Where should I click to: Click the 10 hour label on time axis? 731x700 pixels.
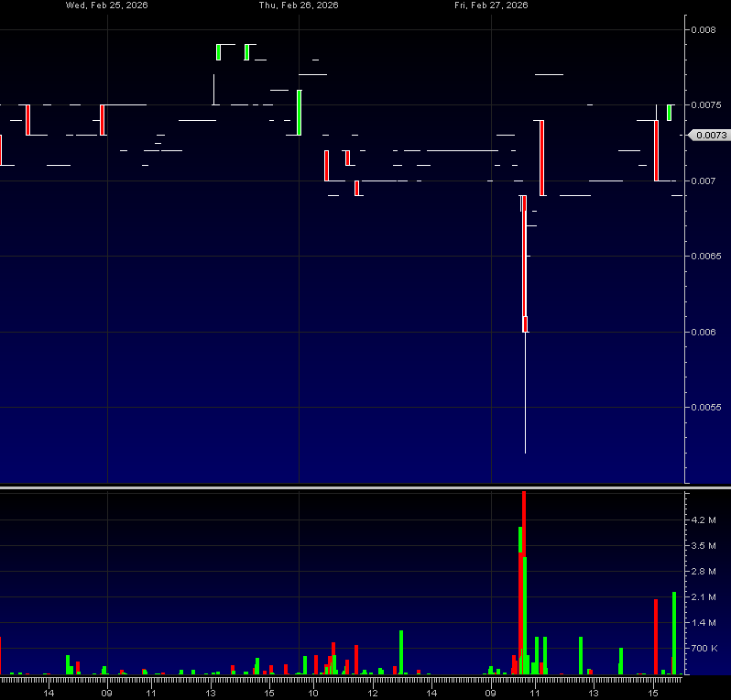(313, 693)
